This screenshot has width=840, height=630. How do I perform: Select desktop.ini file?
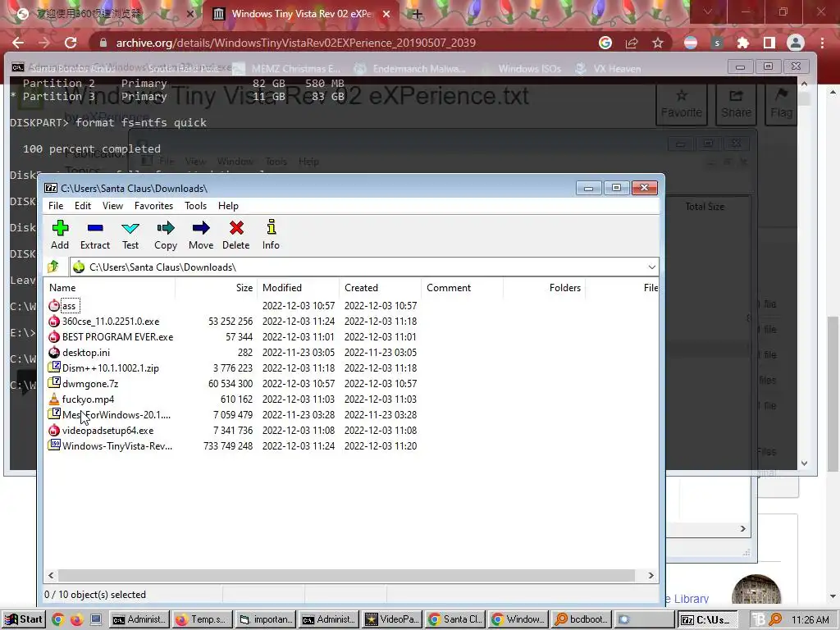pos(85,353)
